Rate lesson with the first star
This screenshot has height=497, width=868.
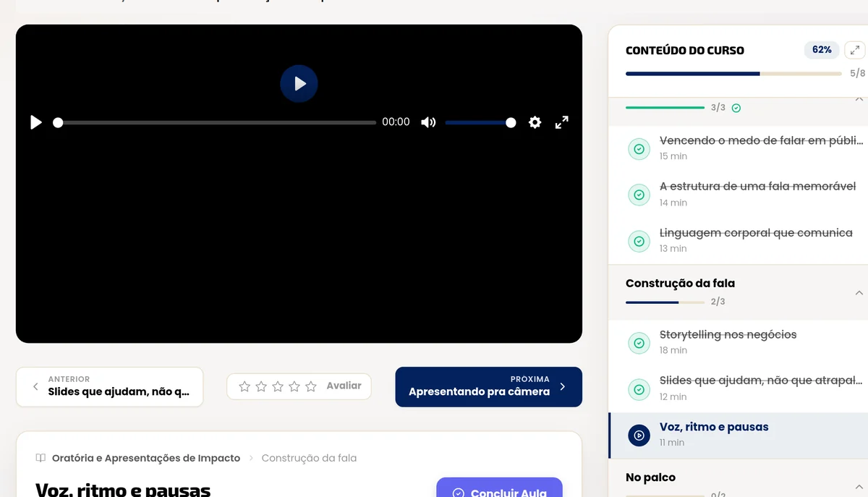pos(244,386)
